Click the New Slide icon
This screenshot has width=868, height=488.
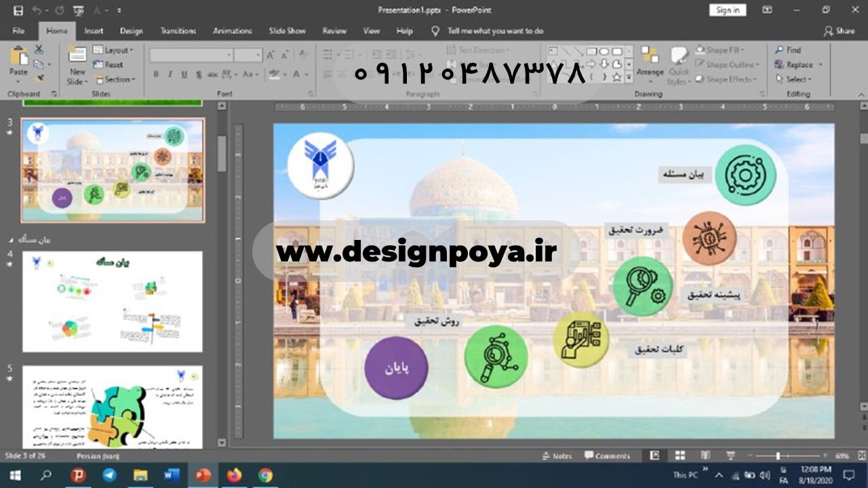[77, 56]
